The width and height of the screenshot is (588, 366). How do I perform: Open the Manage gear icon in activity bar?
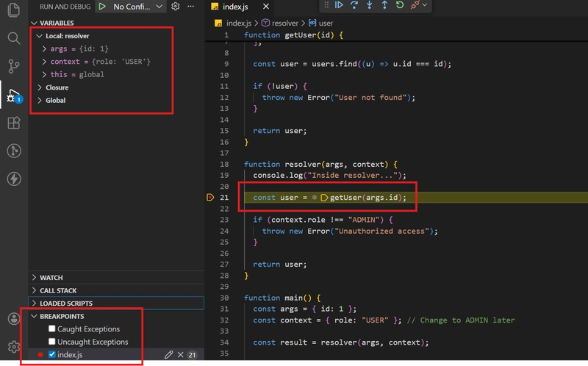pyautogui.click(x=14, y=346)
